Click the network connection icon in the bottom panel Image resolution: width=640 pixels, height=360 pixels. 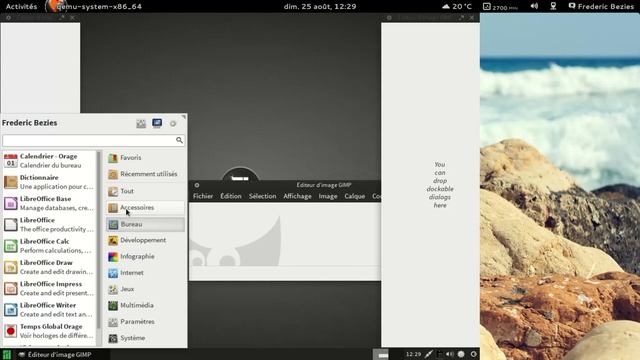point(429,354)
